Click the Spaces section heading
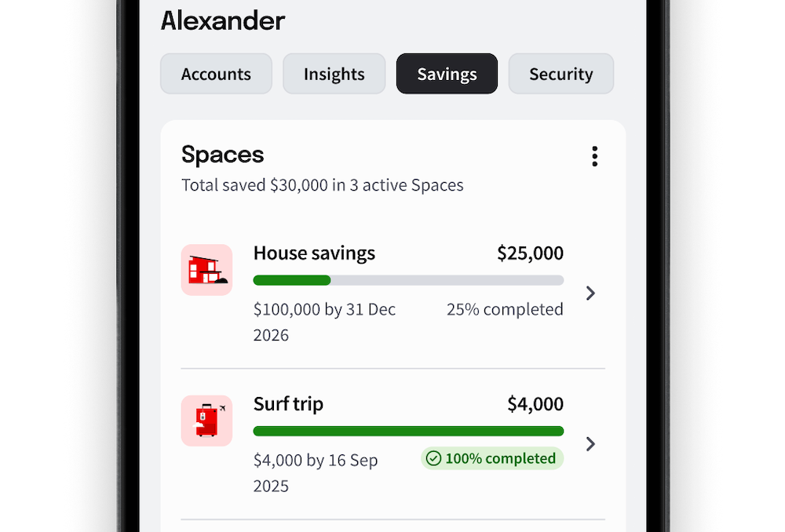 click(x=222, y=154)
